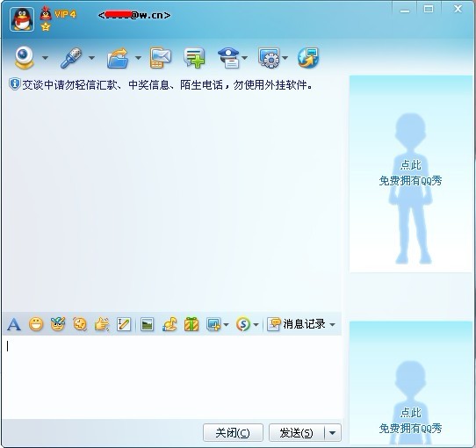Click the music sharing icon
The width and height of the screenshot is (476, 448).
click(169, 324)
